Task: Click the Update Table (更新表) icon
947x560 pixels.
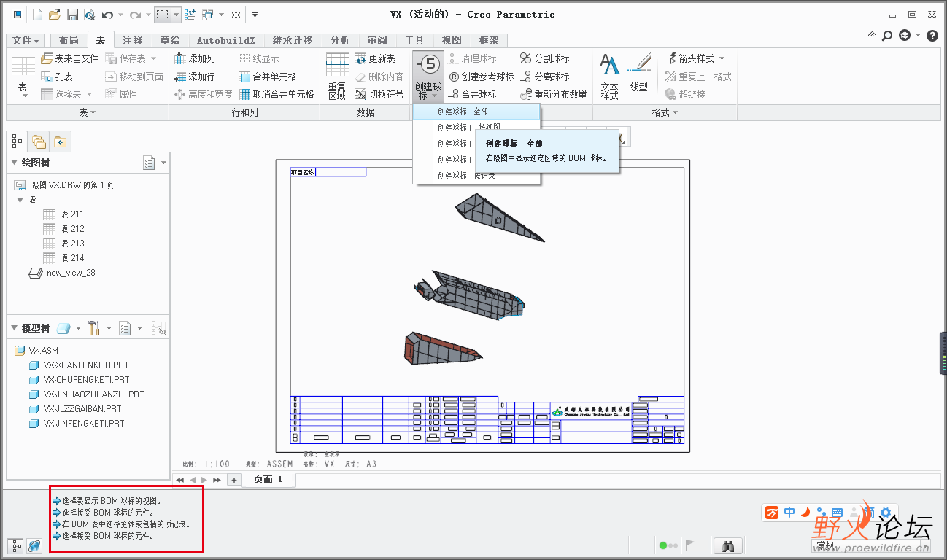Action: 361,58
